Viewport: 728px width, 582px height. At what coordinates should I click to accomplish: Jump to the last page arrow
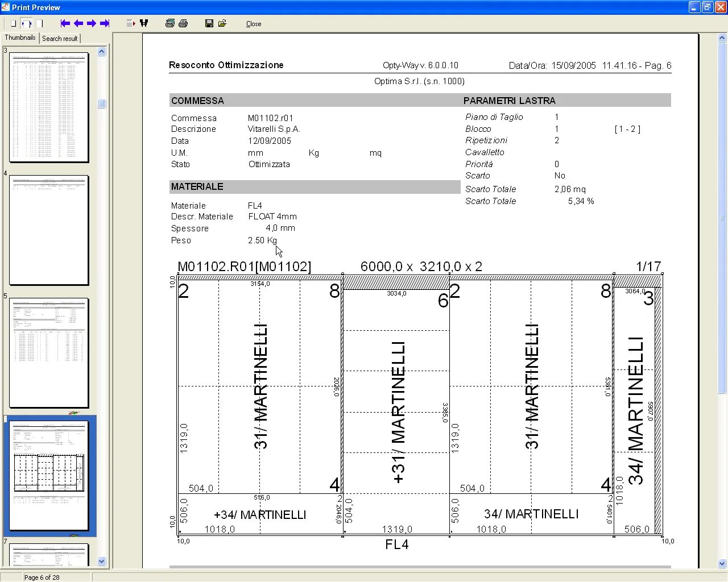pyautogui.click(x=105, y=23)
